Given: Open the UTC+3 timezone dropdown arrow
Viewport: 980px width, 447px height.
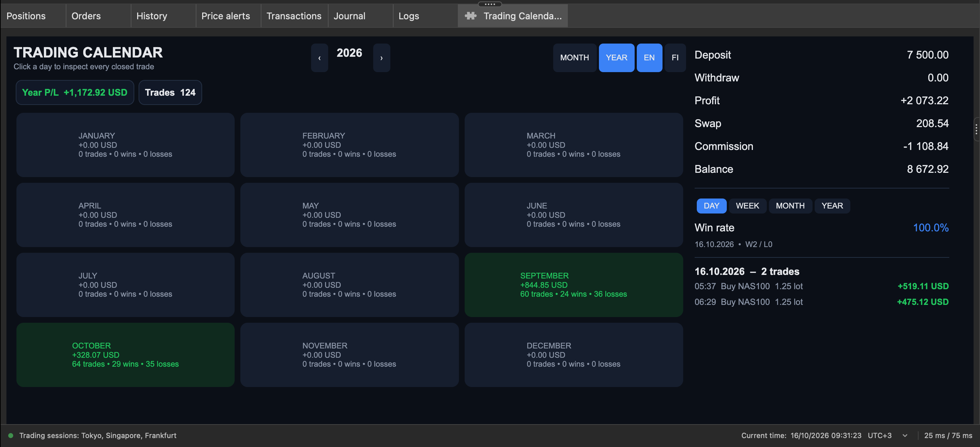Looking at the screenshot, I should click(905, 435).
